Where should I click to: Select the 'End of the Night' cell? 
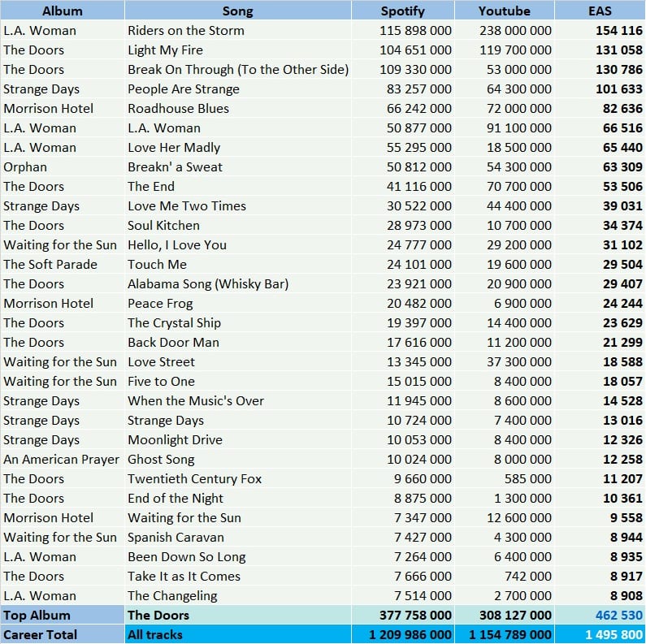[x=238, y=499]
